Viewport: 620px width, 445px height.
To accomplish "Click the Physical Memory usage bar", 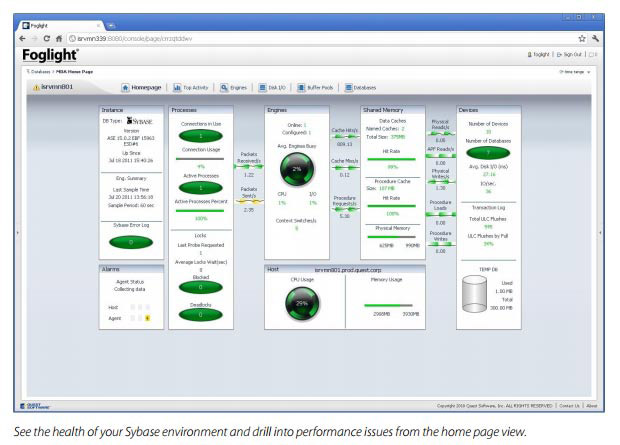I will pos(391,237).
